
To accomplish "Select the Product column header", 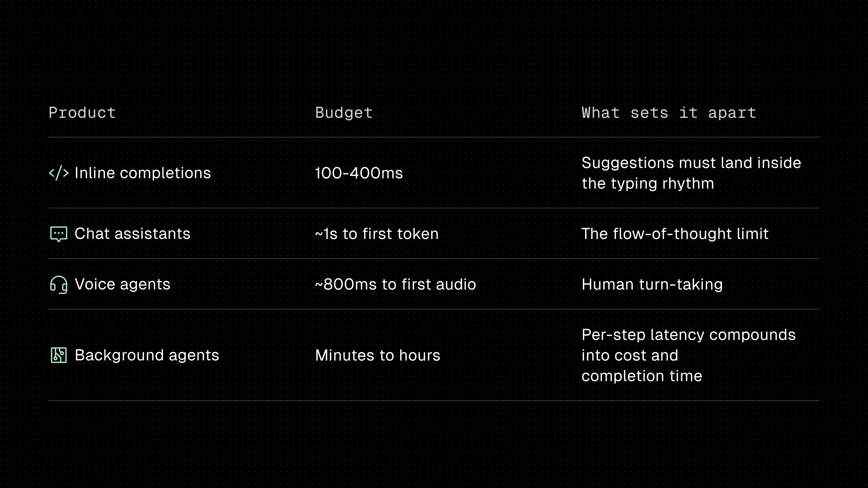I will tap(82, 113).
